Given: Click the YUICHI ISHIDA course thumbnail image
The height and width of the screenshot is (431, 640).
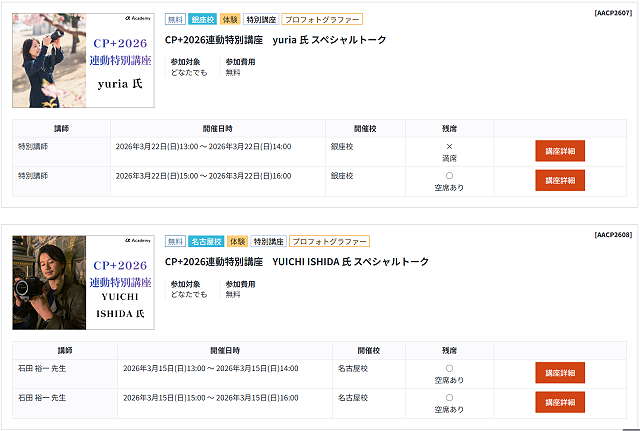Looking at the screenshot, I should [x=83, y=282].
